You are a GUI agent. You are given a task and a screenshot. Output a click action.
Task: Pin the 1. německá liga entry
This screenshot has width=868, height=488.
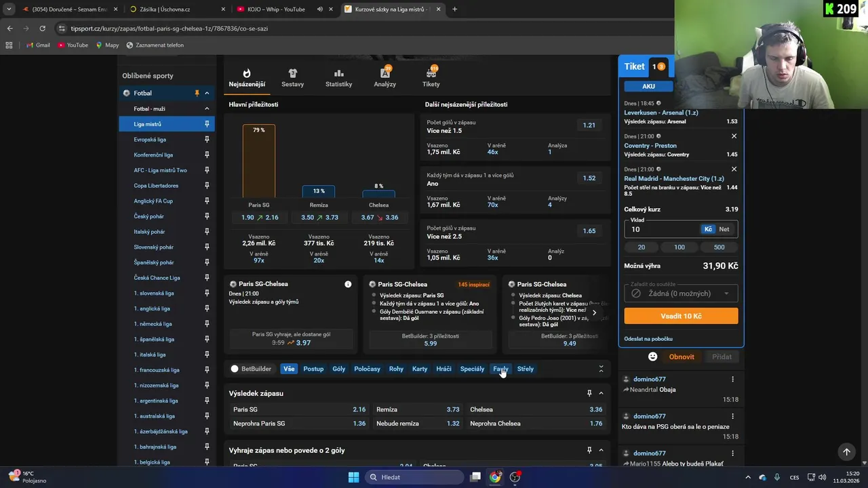(x=207, y=324)
